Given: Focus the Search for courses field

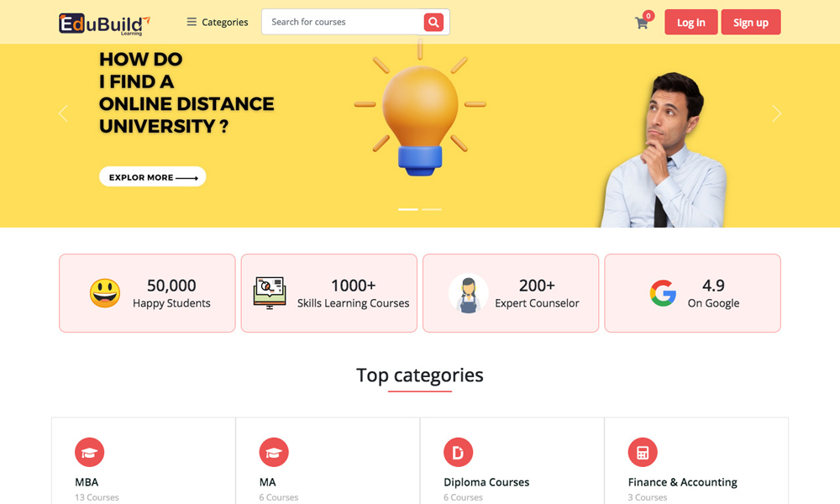Looking at the screenshot, I should [343, 22].
